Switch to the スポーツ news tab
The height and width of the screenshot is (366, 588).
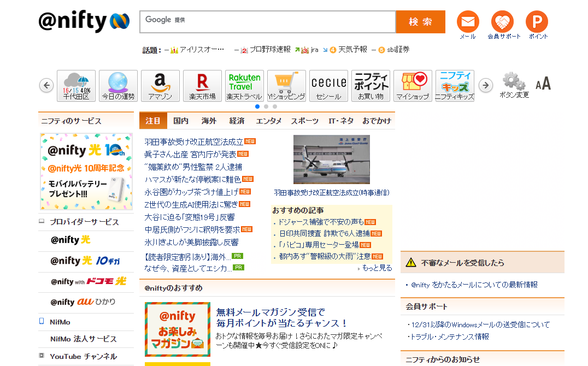[304, 121]
